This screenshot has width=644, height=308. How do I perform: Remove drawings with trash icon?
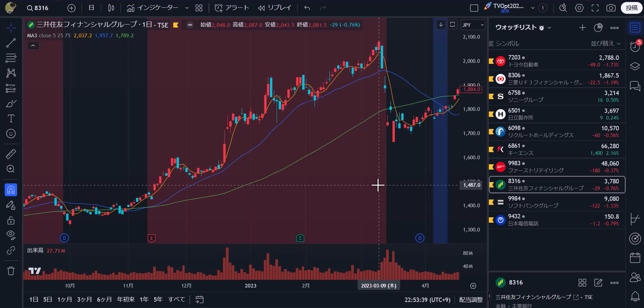(x=11, y=271)
